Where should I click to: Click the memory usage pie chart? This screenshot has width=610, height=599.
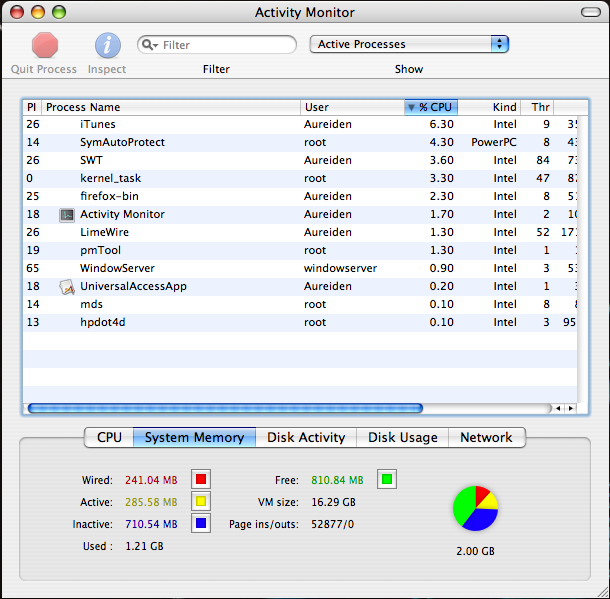[x=475, y=508]
